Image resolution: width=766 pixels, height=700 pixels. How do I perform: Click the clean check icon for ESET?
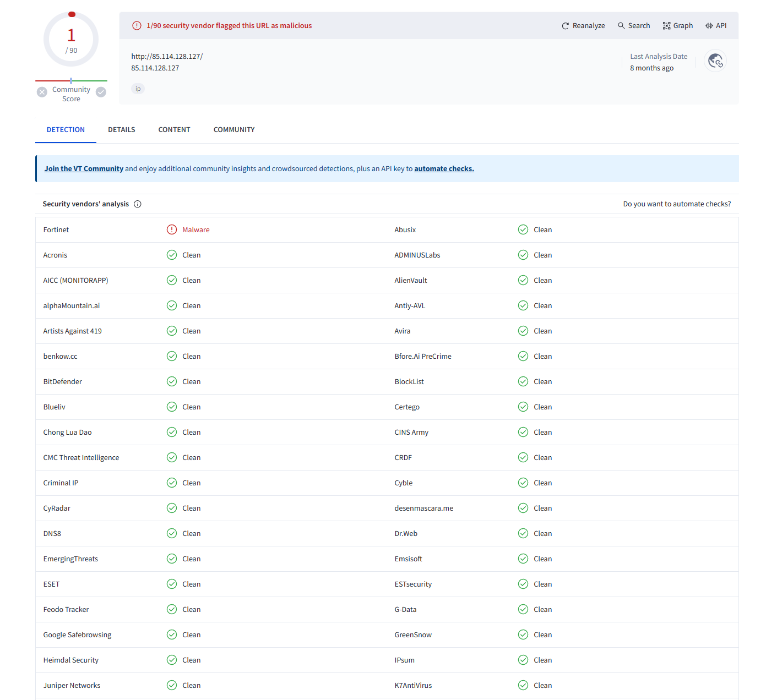click(172, 584)
